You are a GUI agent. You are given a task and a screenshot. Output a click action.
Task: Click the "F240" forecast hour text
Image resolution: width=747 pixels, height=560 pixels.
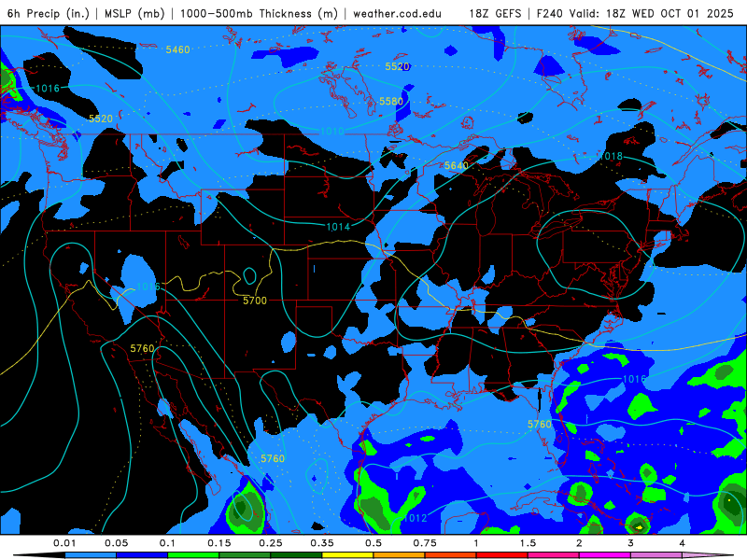tap(549, 13)
